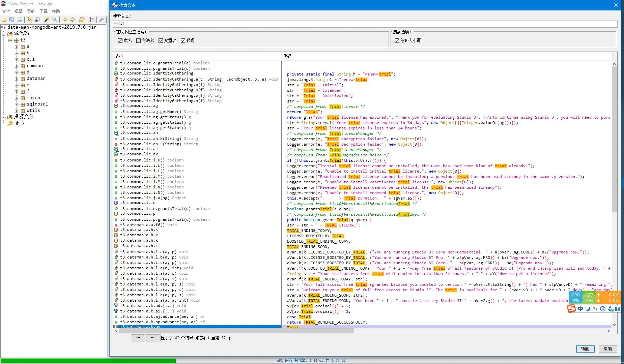Screen dimensions: 624x364
Task: Open the 视图 menu
Action: click(19, 11)
